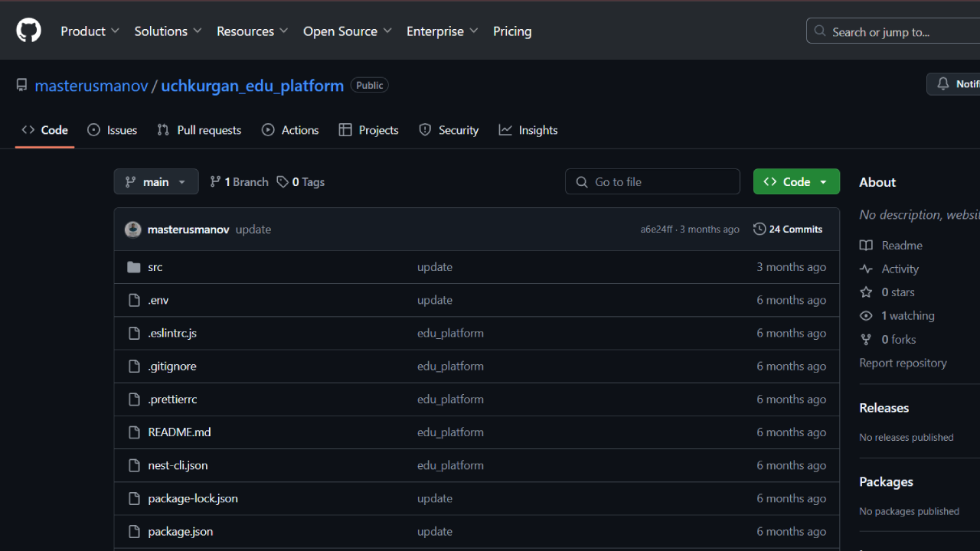
Task: View the 24 Commits history
Action: click(x=788, y=229)
